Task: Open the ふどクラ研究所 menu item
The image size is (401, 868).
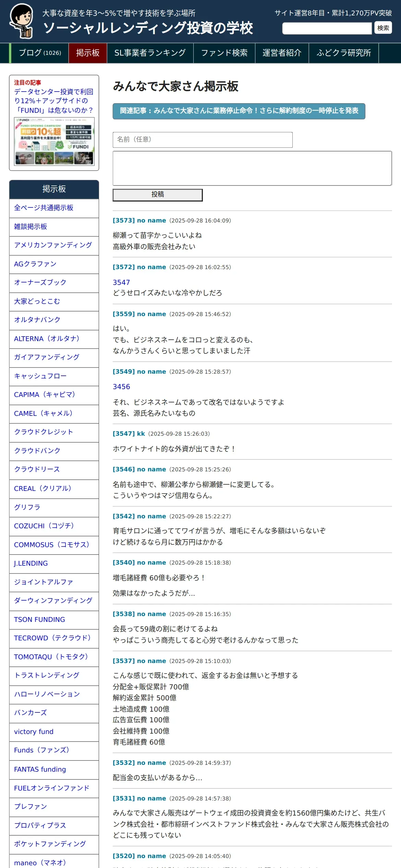Action: click(x=344, y=53)
